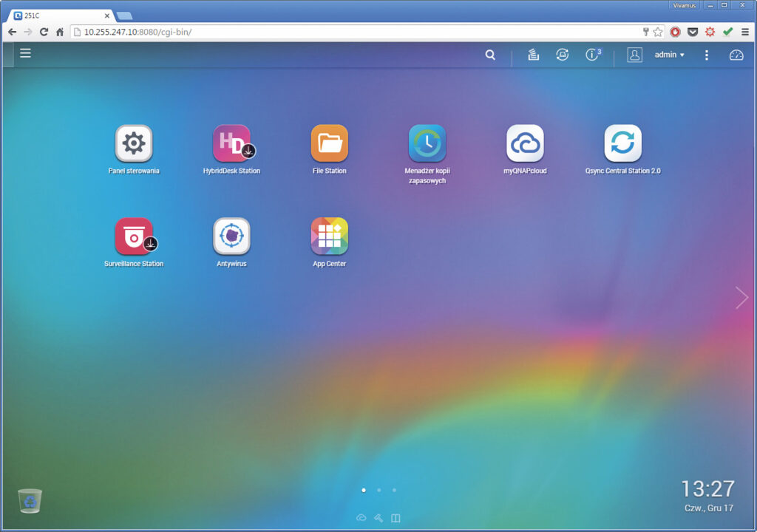The image size is (757, 532).
Task: Click the search magnifier icon
Action: click(490, 55)
